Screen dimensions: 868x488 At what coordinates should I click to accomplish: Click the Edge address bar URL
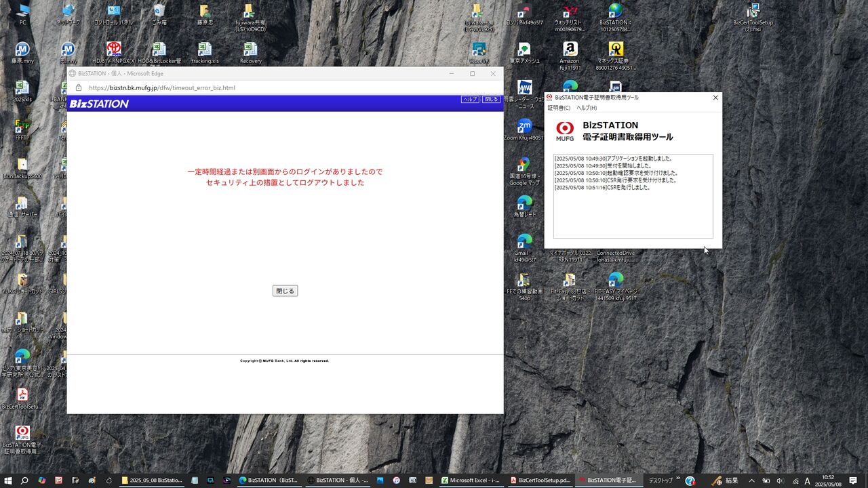point(162,88)
